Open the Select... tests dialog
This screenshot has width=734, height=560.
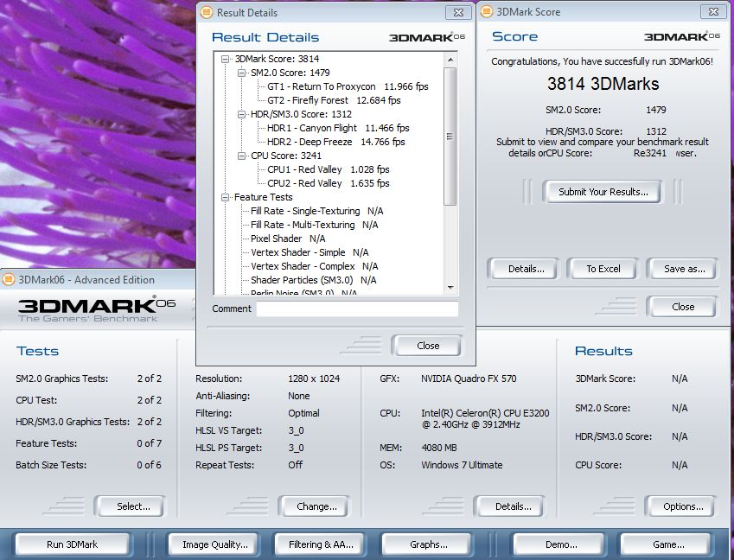133,506
